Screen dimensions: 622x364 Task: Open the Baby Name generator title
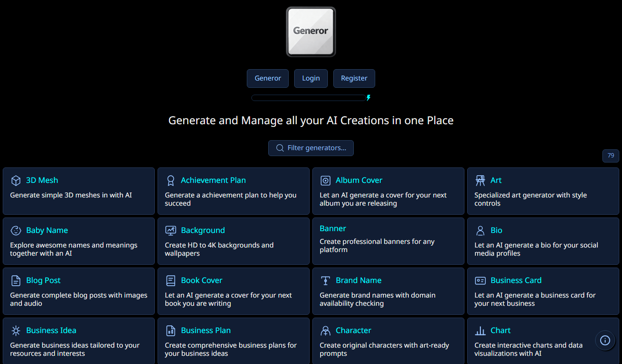click(47, 230)
